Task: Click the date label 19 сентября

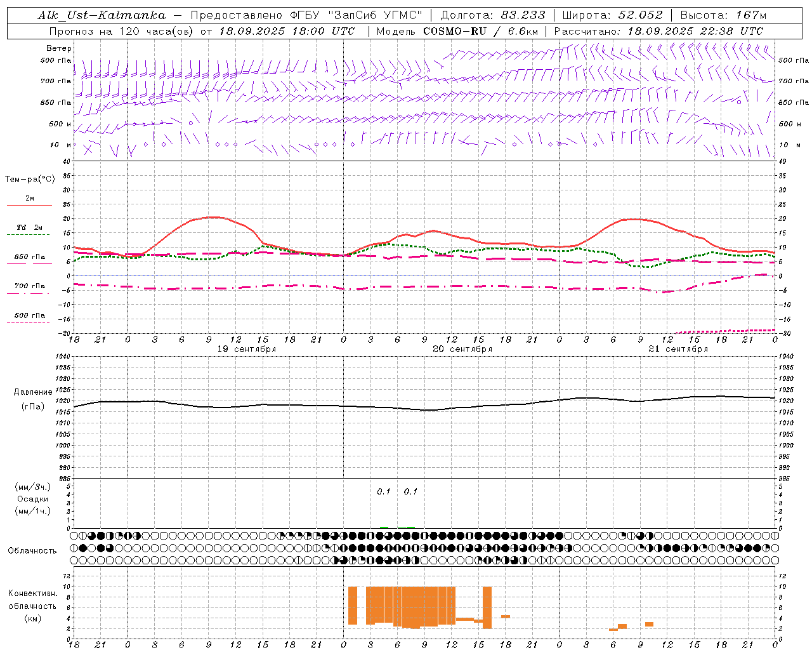Action: point(247,349)
